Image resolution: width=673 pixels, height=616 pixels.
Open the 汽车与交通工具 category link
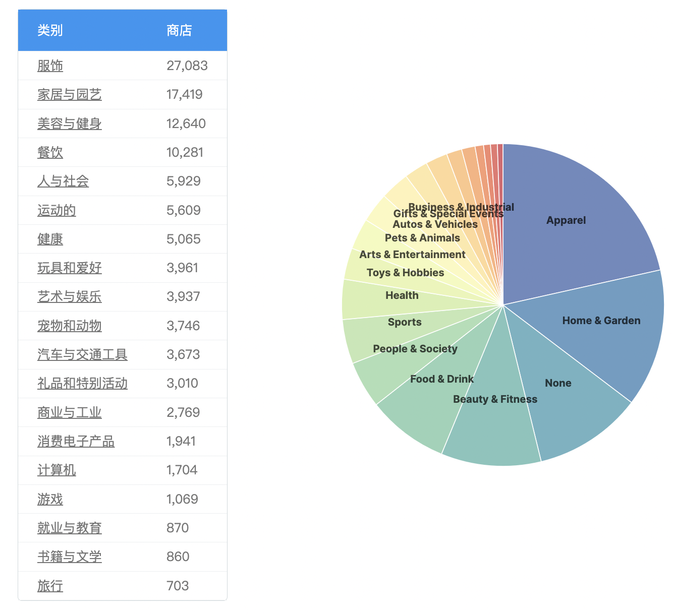(82, 354)
